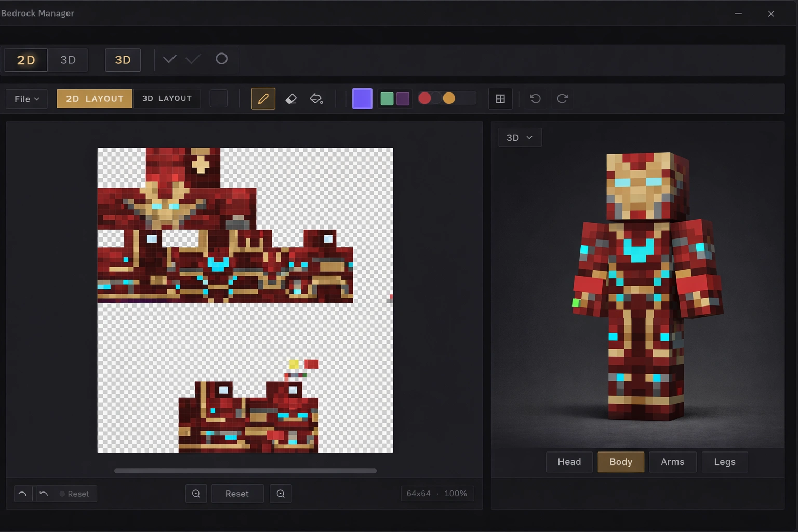Select the Body part tab
Viewport: 798px width, 532px height.
pyautogui.click(x=621, y=462)
